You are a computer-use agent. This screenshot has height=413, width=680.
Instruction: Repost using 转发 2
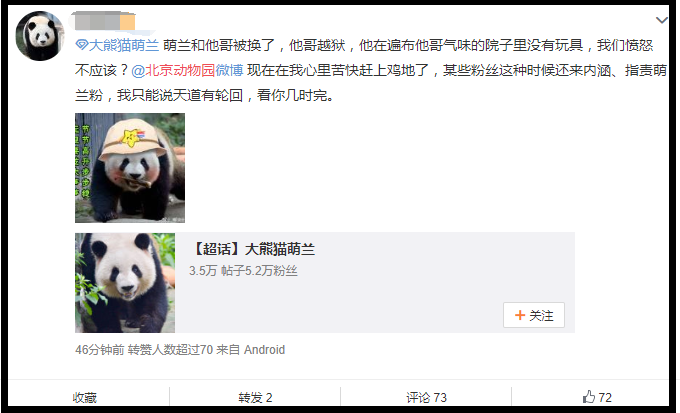tap(255, 397)
